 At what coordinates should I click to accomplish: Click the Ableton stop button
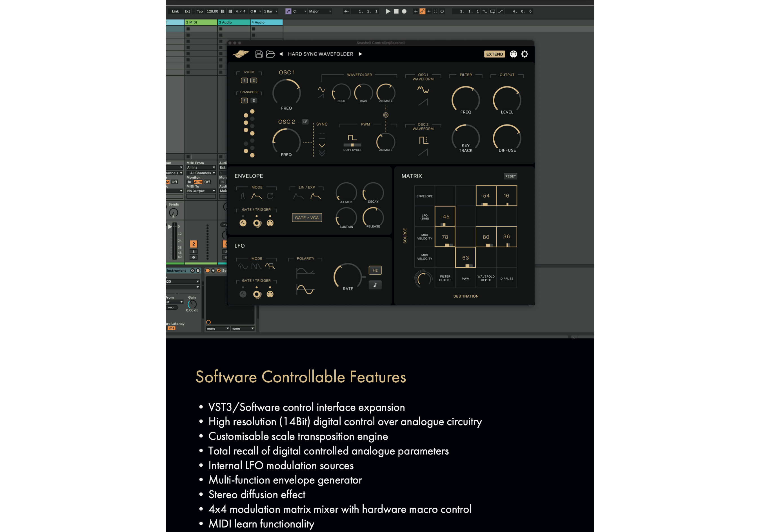point(396,11)
